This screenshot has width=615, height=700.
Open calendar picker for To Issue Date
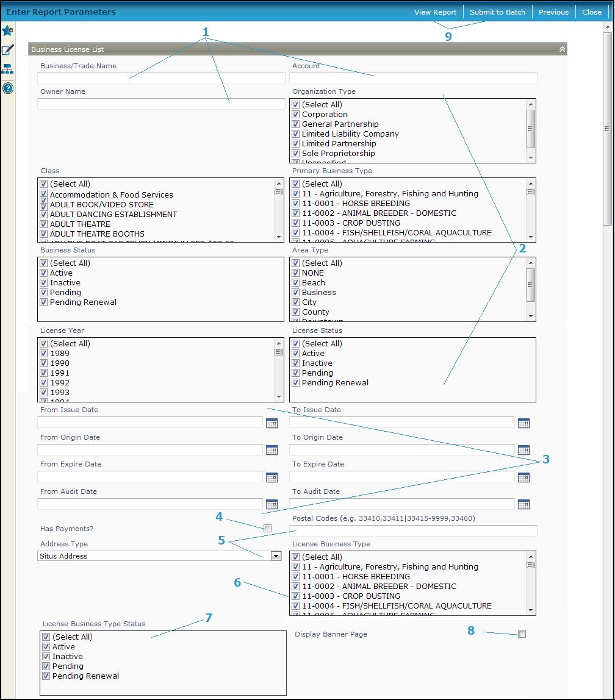pos(523,423)
